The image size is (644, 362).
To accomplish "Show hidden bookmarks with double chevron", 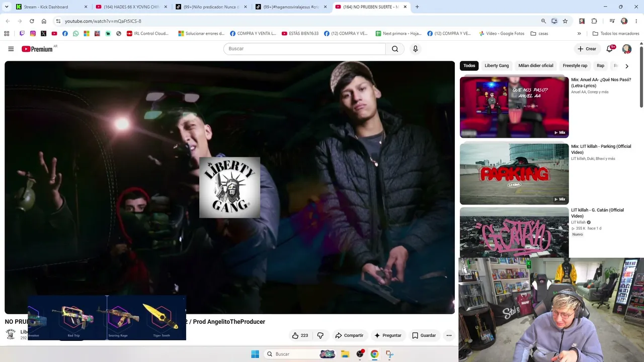I will pos(579,34).
